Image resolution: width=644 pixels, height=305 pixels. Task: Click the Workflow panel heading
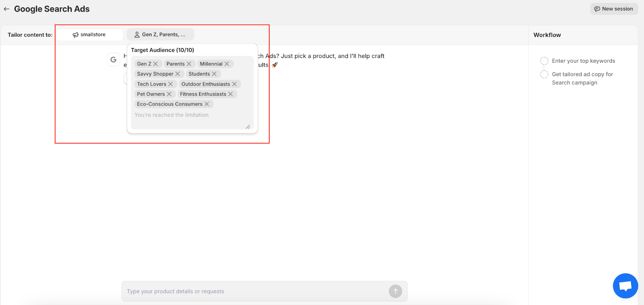pos(547,35)
